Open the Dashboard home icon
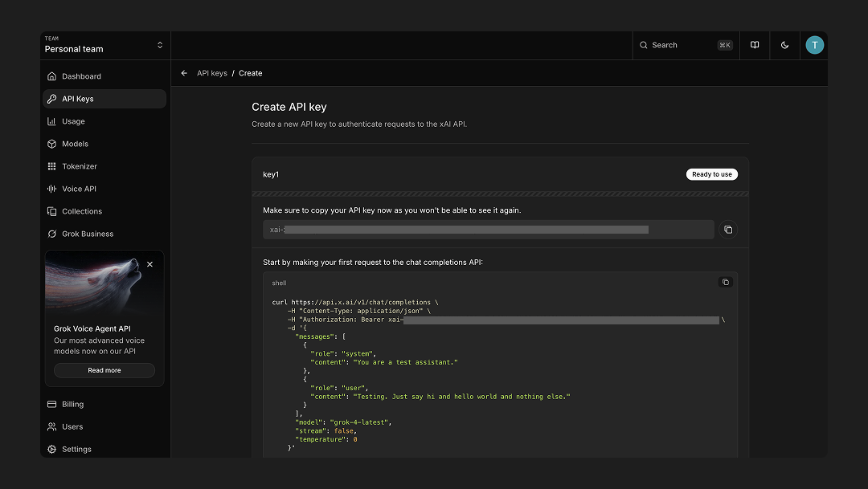Image resolution: width=868 pixels, height=489 pixels. (52, 76)
